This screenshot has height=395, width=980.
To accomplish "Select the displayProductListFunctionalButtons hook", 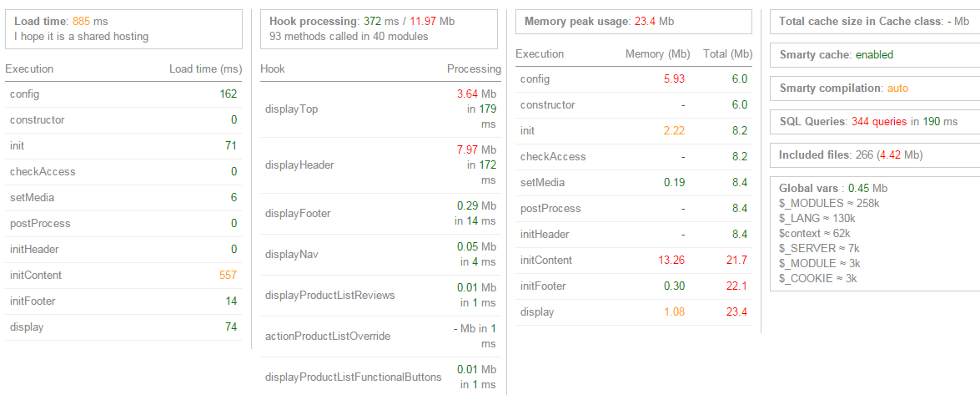I will 353,377.
